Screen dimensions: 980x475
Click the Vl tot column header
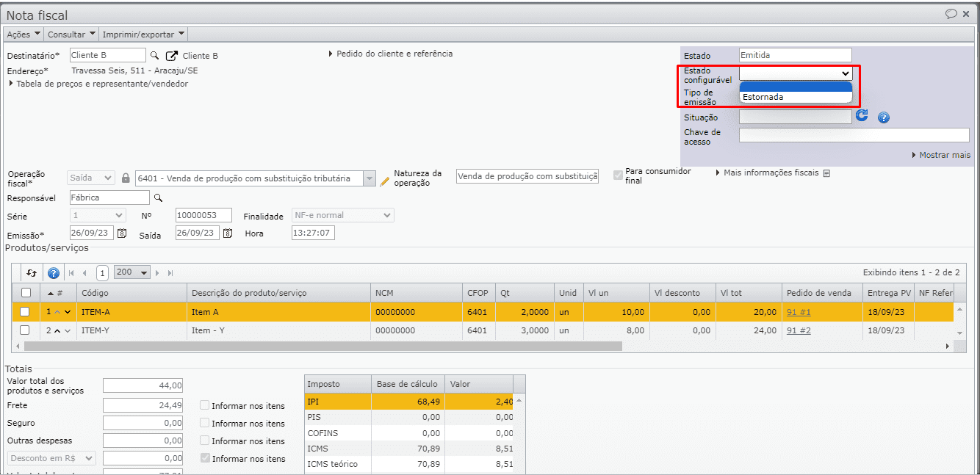[749, 293]
